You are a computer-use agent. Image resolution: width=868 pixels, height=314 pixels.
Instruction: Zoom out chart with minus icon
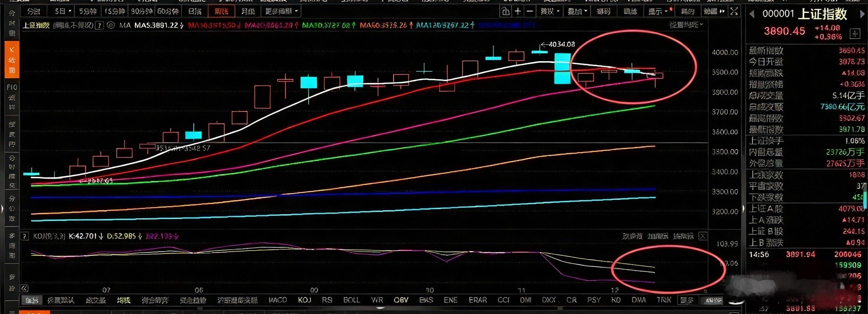530,12
